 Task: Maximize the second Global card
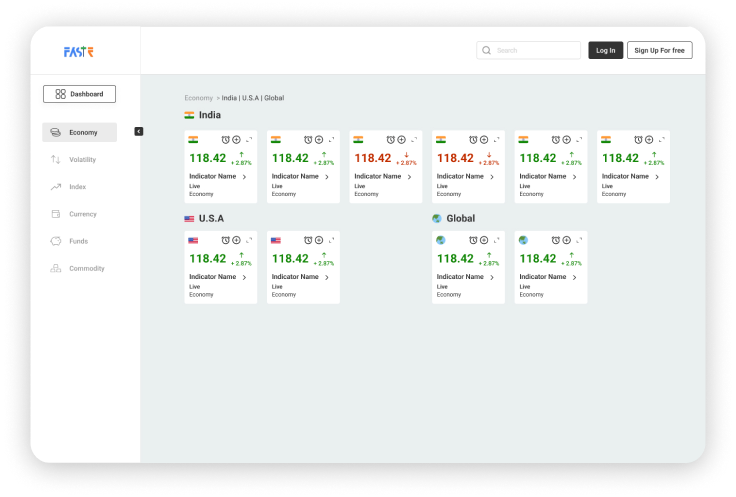pyautogui.click(x=580, y=240)
